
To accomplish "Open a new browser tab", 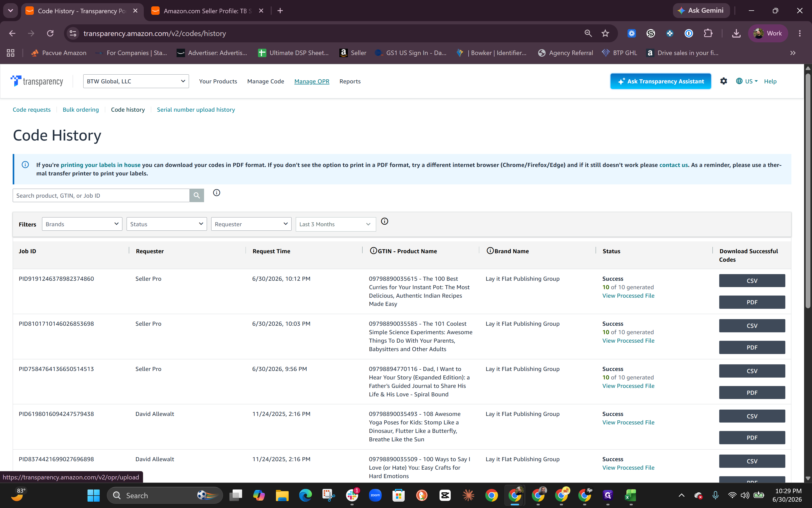I will pyautogui.click(x=280, y=11).
